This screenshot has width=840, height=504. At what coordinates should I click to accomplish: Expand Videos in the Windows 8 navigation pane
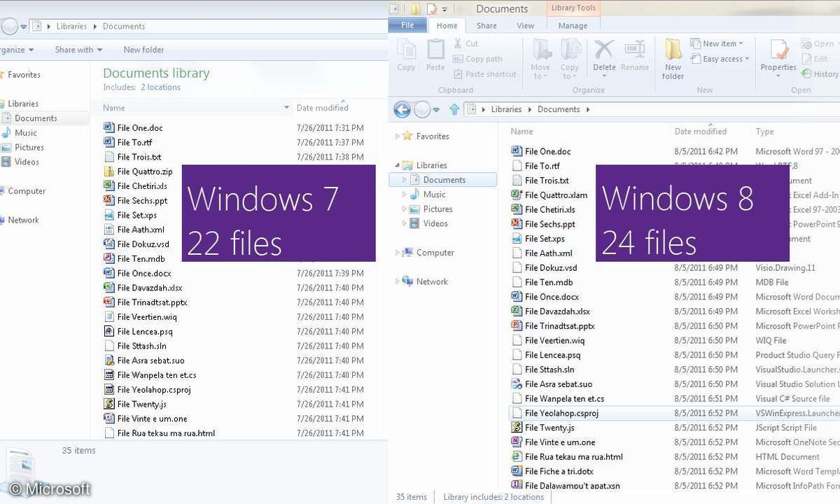[x=404, y=224]
